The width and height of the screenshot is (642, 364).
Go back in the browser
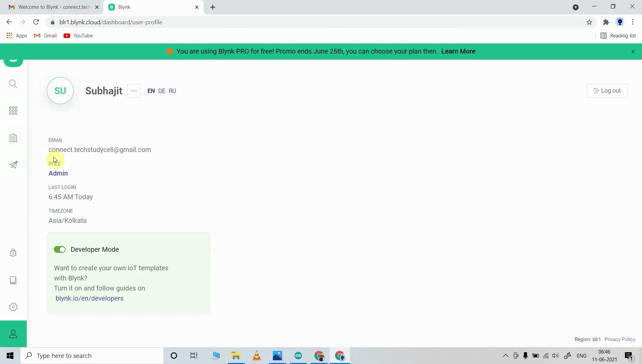point(9,22)
